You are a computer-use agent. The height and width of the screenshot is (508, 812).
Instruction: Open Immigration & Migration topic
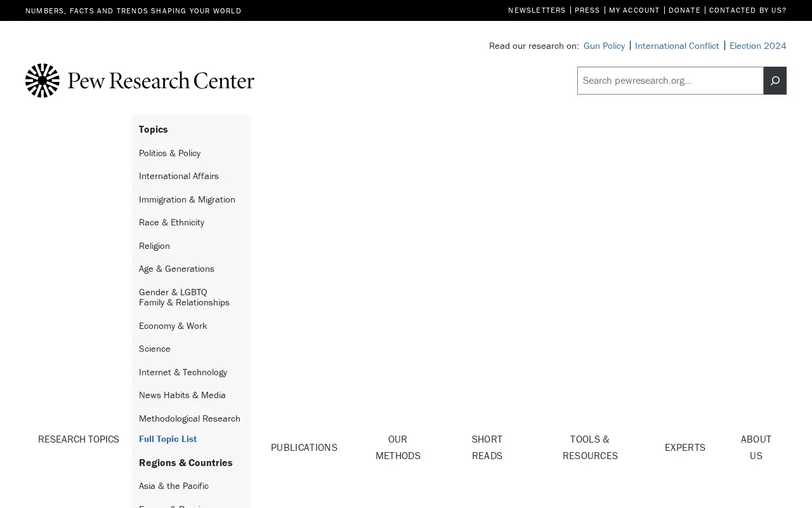coord(187,199)
